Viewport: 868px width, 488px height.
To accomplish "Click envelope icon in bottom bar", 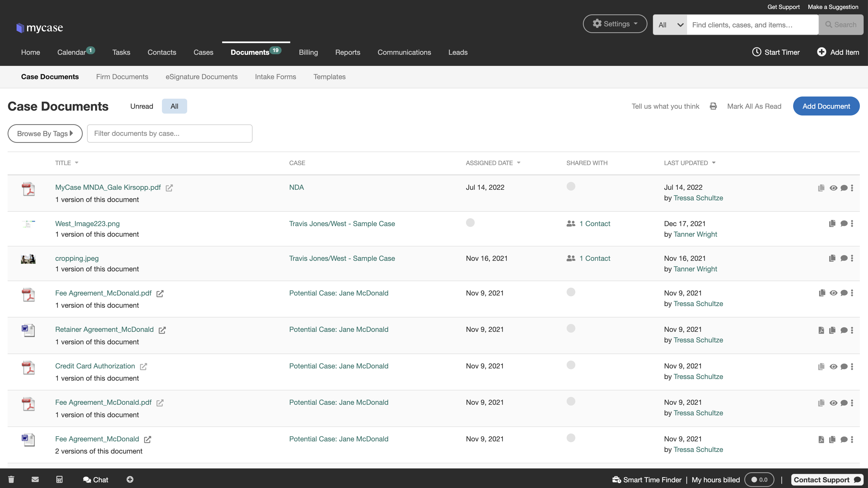I will (x=35, y=479).
